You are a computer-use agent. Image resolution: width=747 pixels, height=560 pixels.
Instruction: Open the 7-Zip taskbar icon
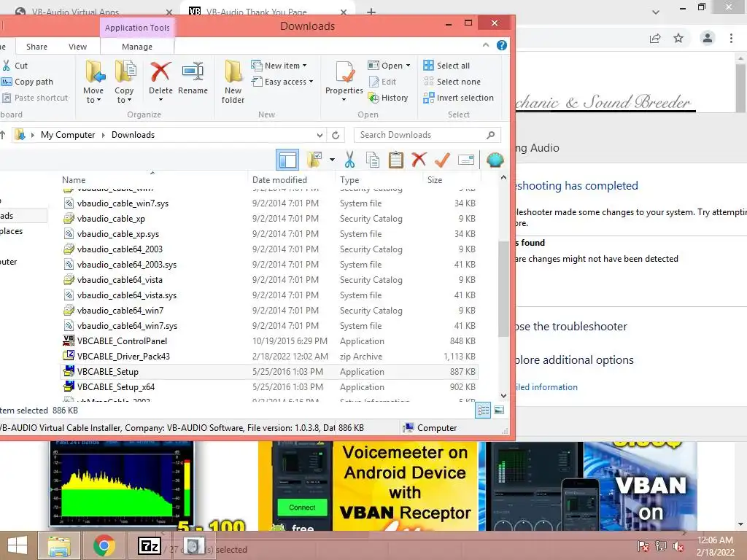(x=149, y=546)
